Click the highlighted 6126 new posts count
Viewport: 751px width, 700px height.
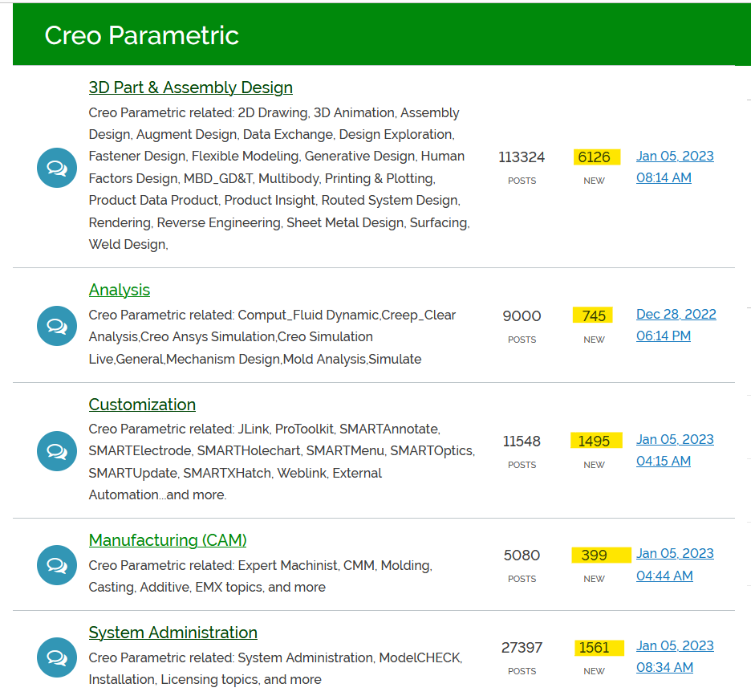pos(595,157)
